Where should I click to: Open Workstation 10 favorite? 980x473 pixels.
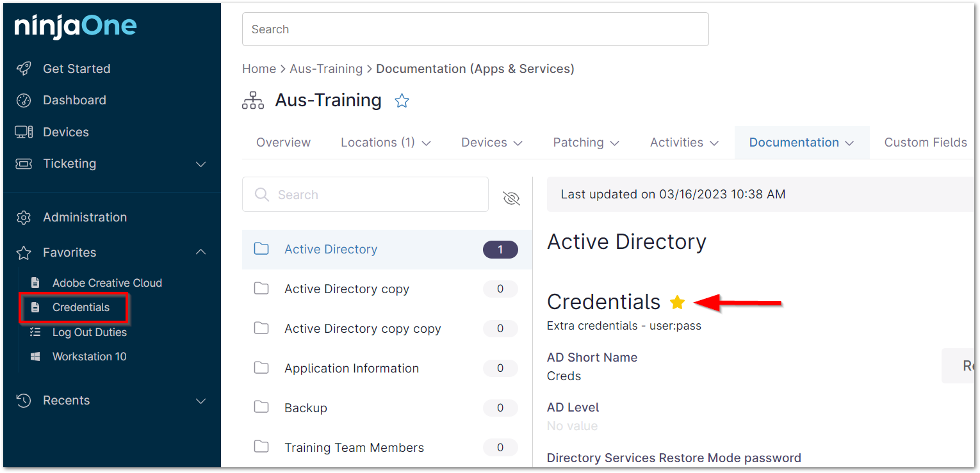click(89, 357)
